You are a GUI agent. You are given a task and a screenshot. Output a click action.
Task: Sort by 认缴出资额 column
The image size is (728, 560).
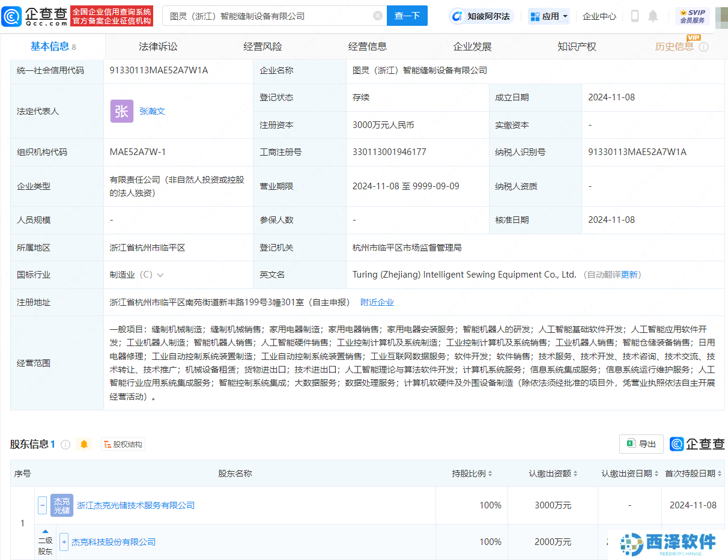click(x=553, y=473)
